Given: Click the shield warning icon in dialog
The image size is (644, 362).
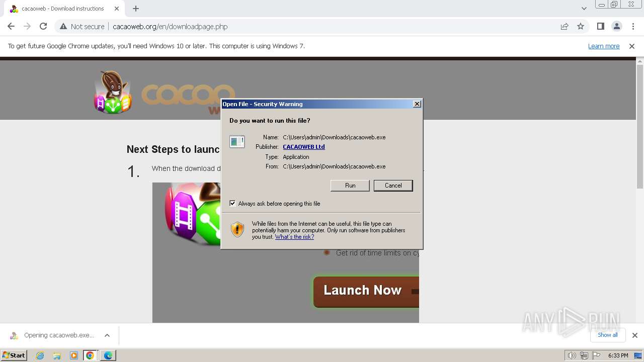Looking at the screenshot, I should 237,230.
